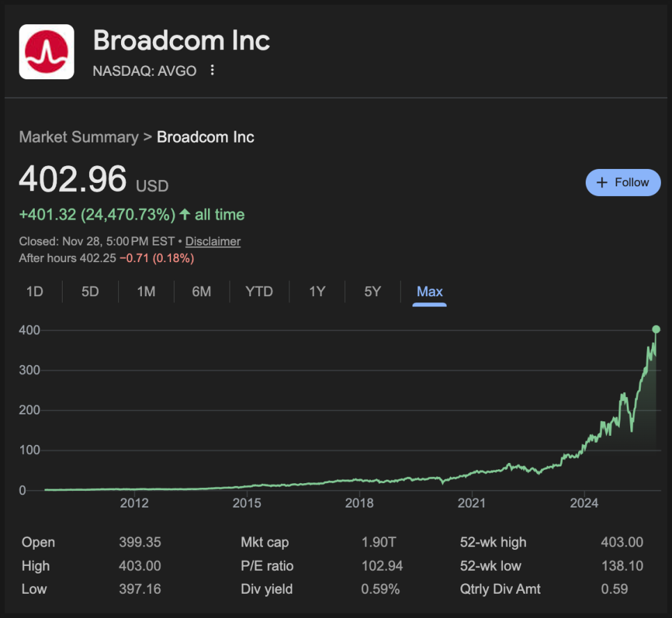The width and height of the screenshot is (672, 618).
Task: Switch to the 1M chart range
Action: click(x=146, y=291)
